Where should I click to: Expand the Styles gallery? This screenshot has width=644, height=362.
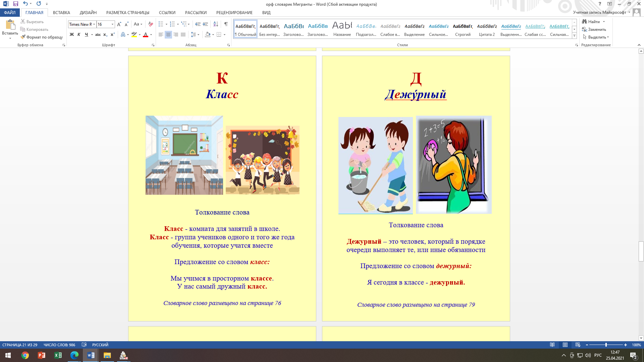click(x=574, y=36)
